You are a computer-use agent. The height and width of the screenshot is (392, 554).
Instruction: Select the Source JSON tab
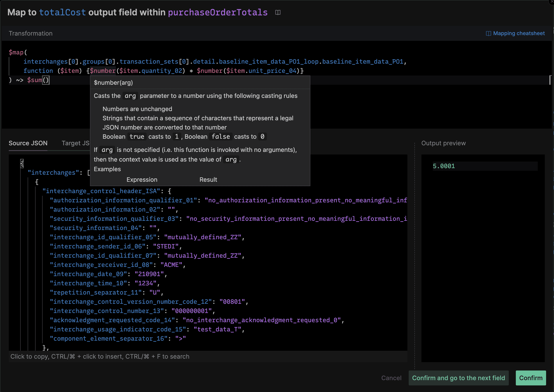click(x=28, y=143)
